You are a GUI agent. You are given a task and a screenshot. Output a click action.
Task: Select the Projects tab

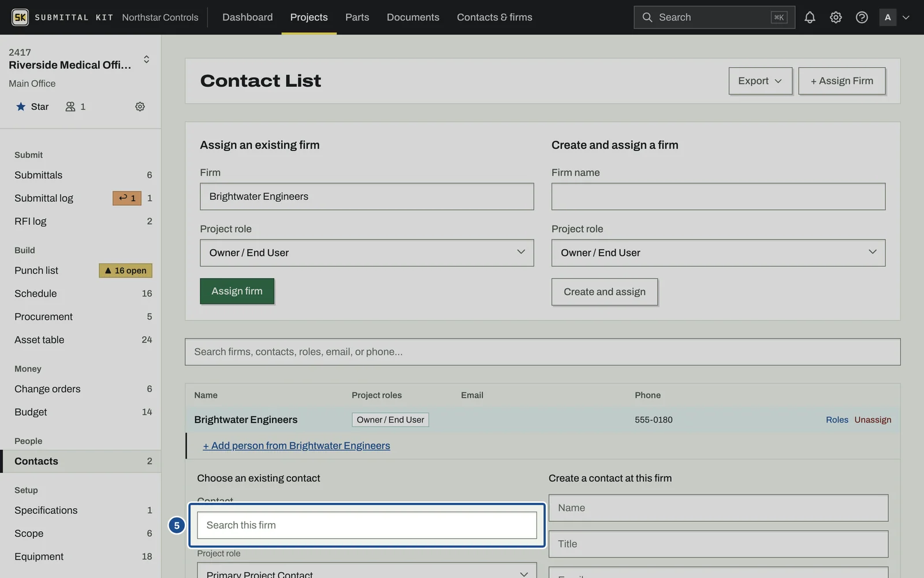click(x=309, y=17)
